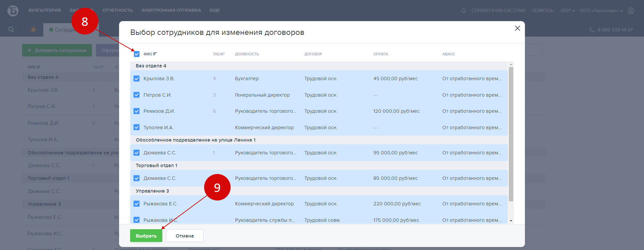This screenshot has height=250, width=644.
Task: Open the 2021 year dropdown
Action: tap(568, 11)
